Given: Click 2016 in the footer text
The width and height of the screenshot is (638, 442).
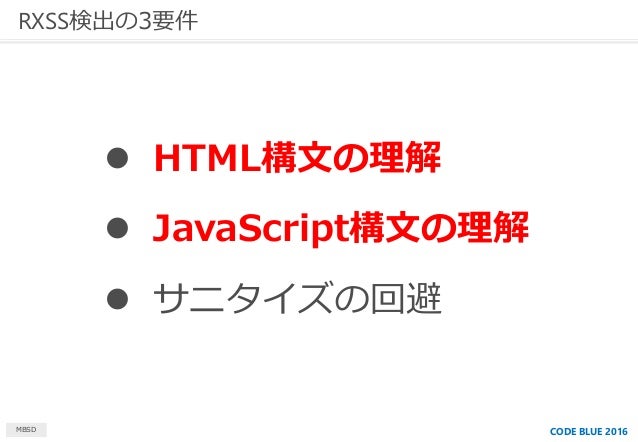Looking at the screenshot, I should point(616,432).
